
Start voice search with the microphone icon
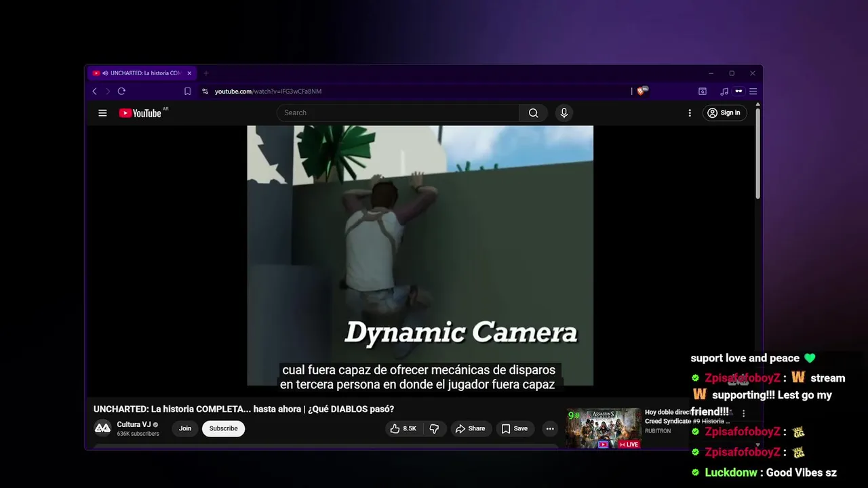(x=564, y=113)
